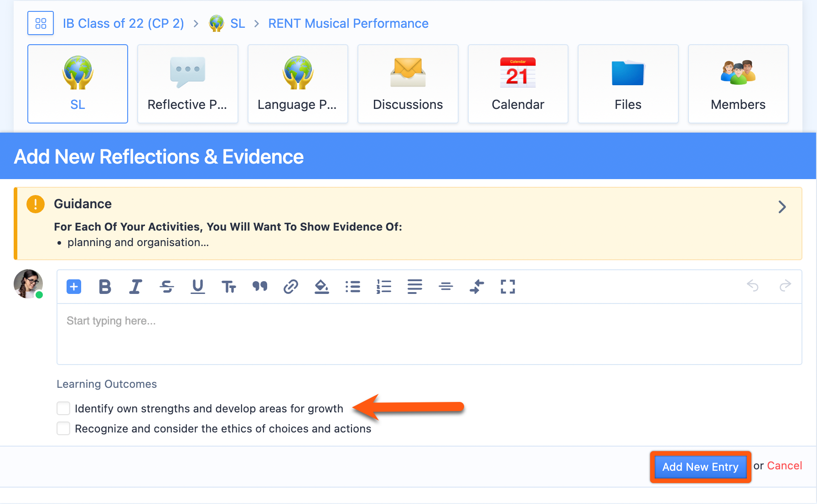Open the Calendar section
Screen dimensions: 817x504
coord(517,83)
